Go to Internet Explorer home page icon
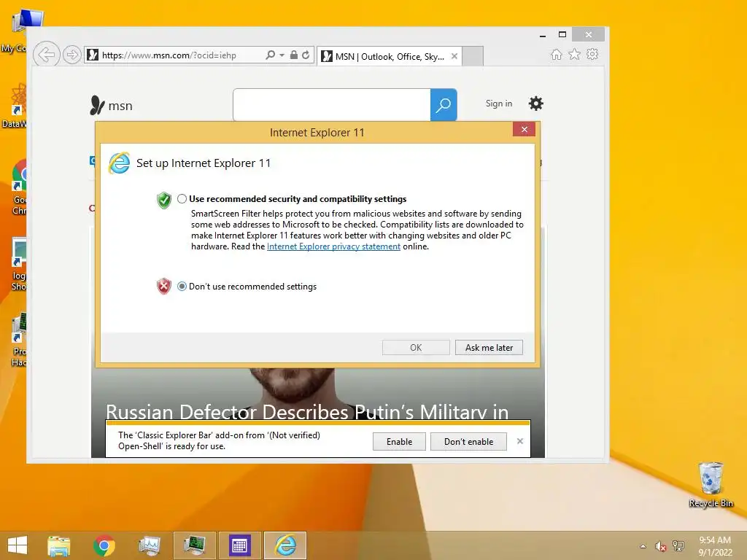The image size is (747, 560). coord(557,54)
